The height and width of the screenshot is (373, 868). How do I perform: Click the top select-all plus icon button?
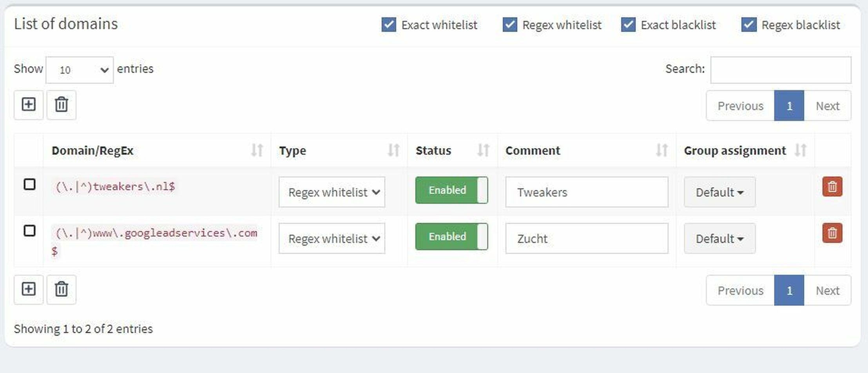(x=29, y=105)
